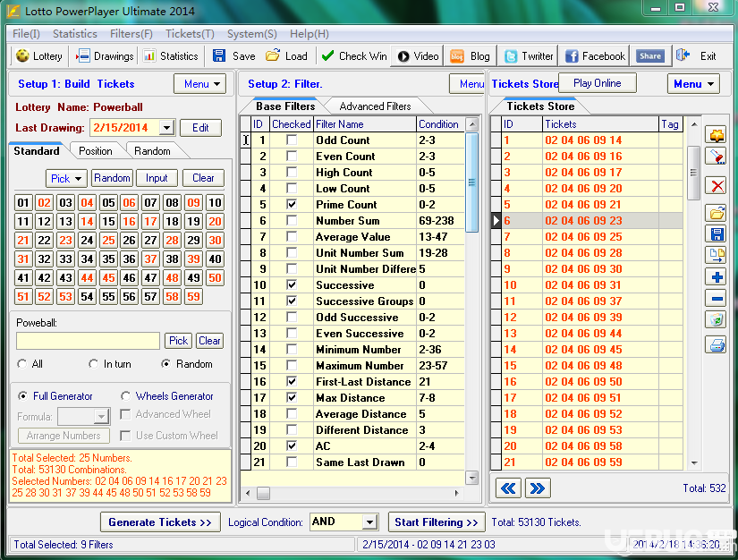The image size is (738, 560).
Task: Click the open folder icon in Tickets Store sidebar
Action: pos(717,213)
